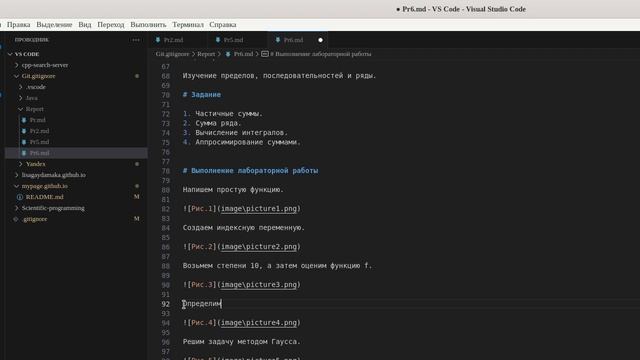This screenshot has width=640, height=360.
Task: Expand the Scientific-programming folder chevron
Action: click(16, 208)
